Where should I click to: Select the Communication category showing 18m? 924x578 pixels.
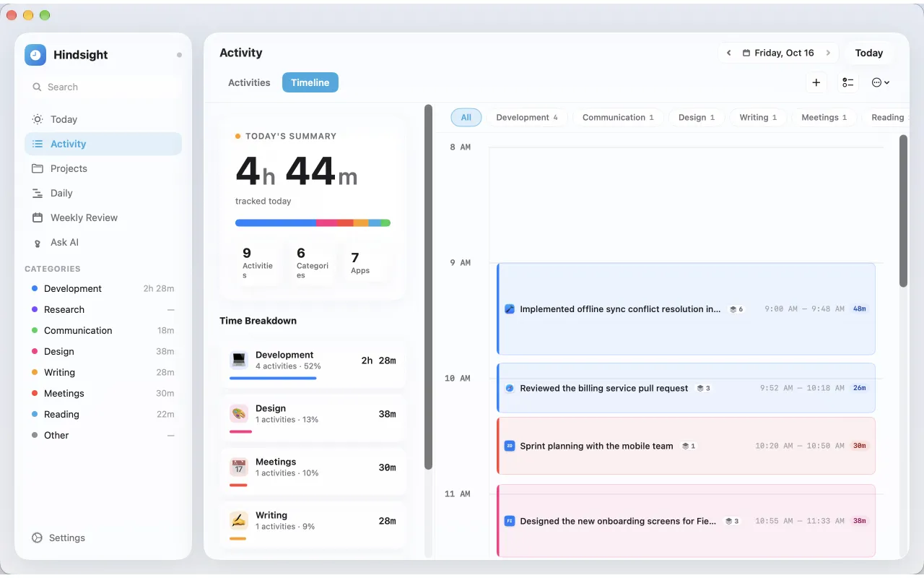click(x=103, y=330)
